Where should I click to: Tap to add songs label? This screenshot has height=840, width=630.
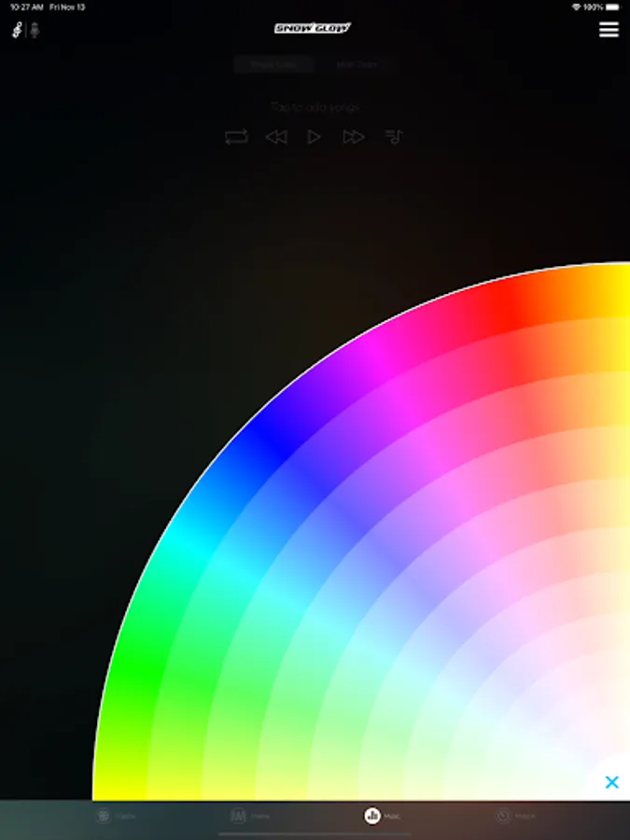click(315, 107)
